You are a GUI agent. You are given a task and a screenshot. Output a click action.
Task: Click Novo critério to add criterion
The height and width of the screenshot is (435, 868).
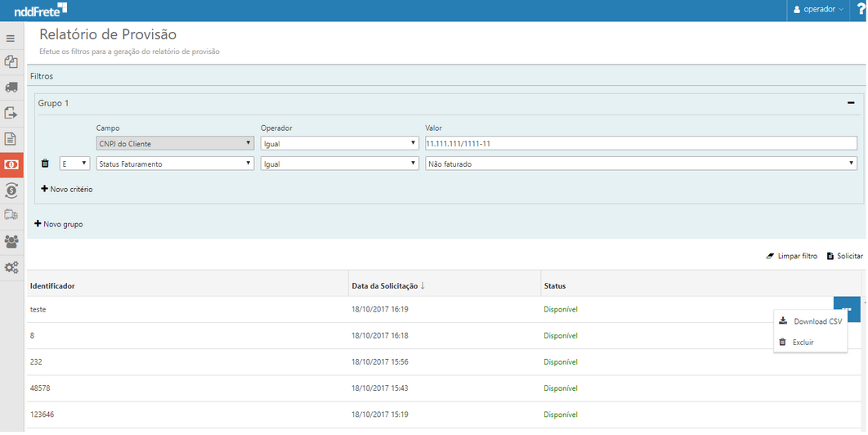tap(67, 189)
